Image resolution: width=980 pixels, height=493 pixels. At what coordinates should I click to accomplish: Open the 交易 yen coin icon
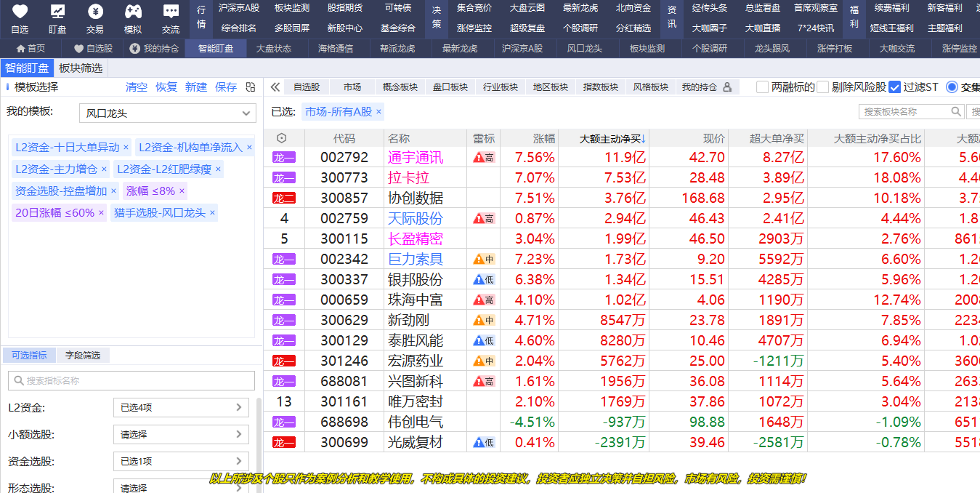[95, 12]
